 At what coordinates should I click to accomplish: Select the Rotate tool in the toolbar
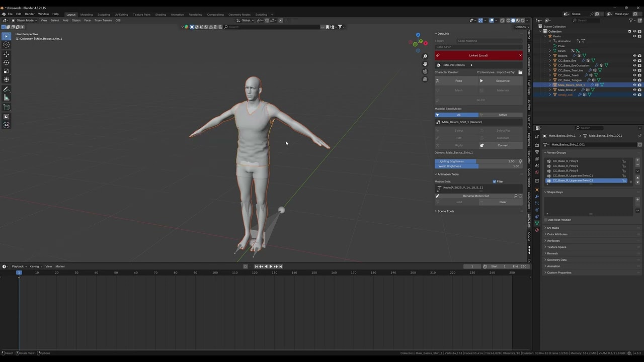(x=7, y=62)
